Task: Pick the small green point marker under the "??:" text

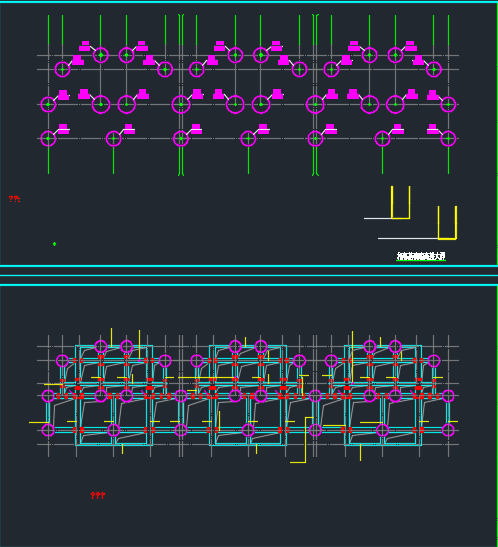Action: (54, 244)
